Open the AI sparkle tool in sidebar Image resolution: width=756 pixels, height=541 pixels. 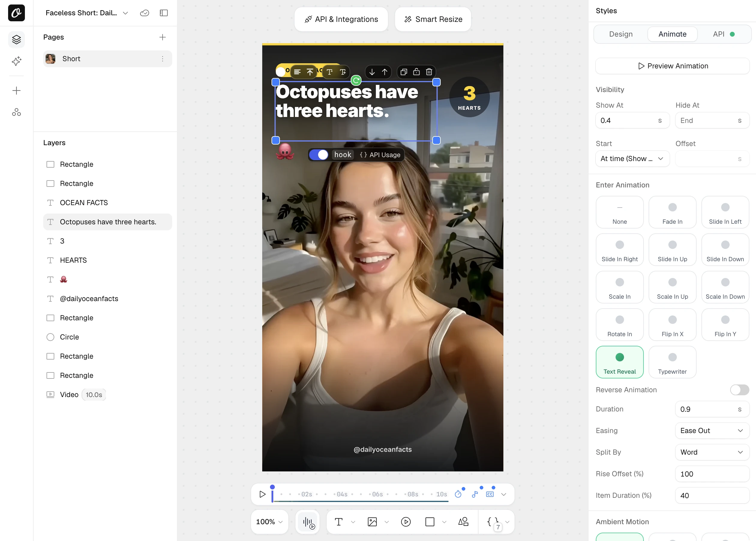16,61
